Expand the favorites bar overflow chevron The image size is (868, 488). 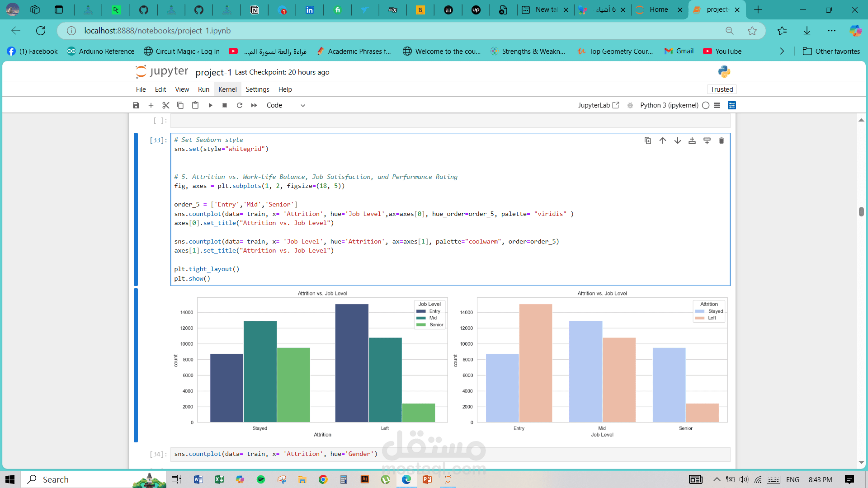click(x=782, y=52)
